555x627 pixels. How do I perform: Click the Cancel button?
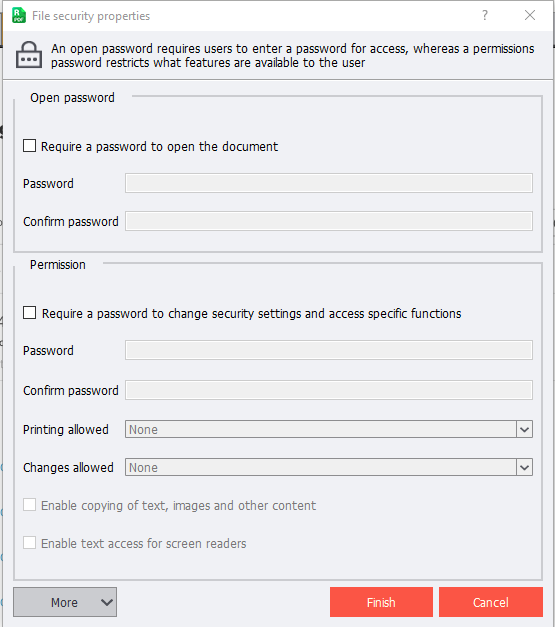(491, 602)
